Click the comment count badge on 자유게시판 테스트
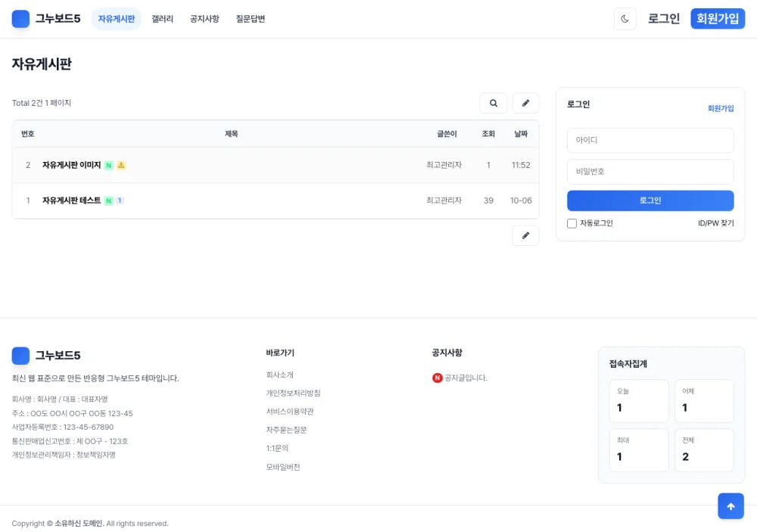This screenshot has height=532, width=757. tap(120, 201)
